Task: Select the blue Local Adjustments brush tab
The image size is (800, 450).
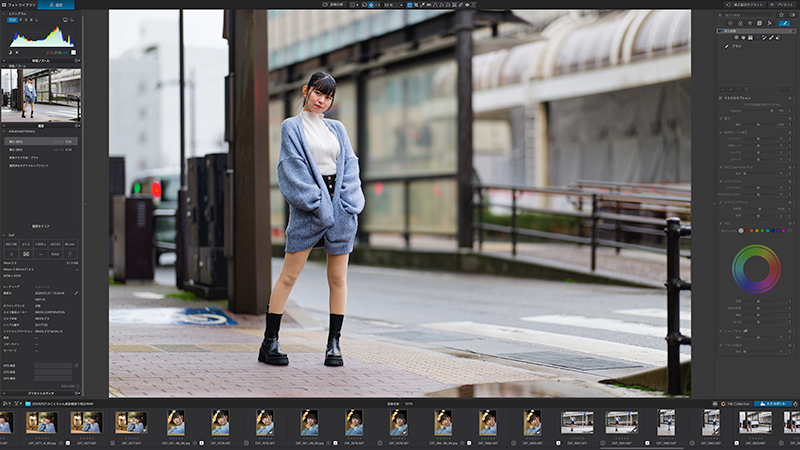Action: click(x=785, y=23)
